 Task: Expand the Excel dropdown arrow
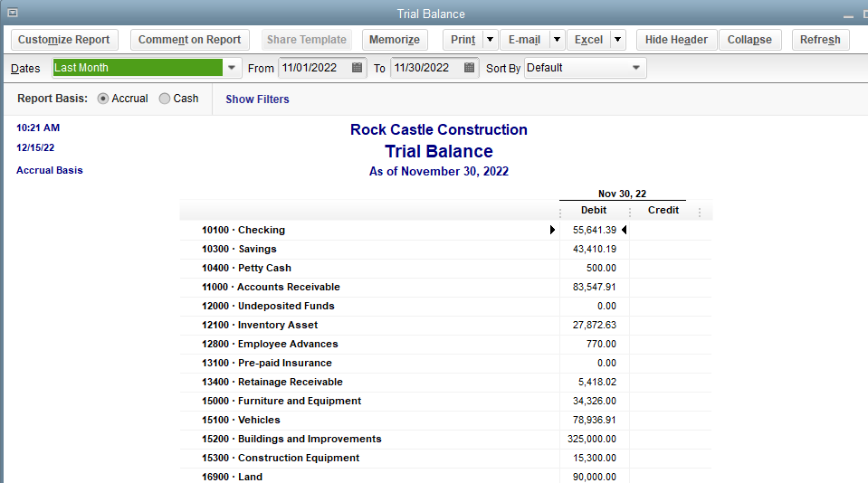618,40
